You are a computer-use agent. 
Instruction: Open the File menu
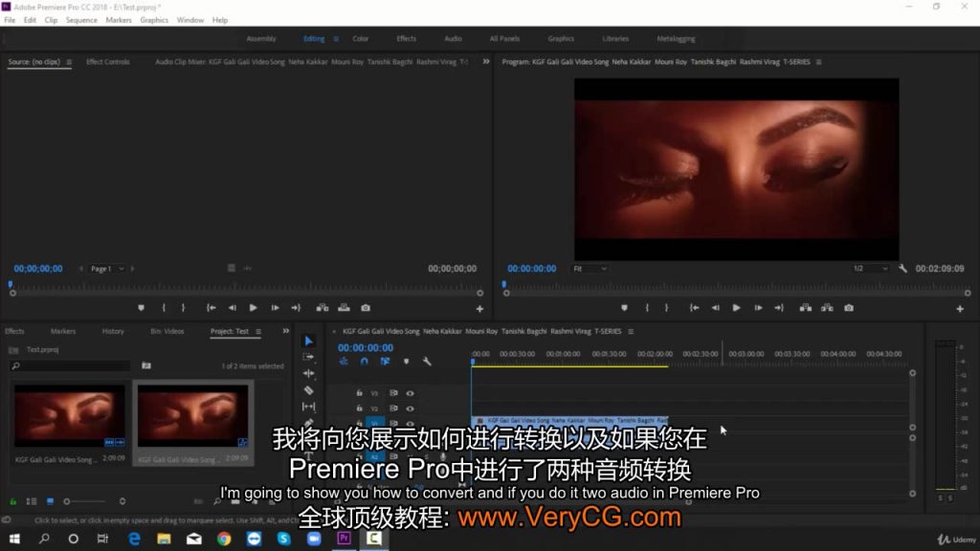(10, 20)
